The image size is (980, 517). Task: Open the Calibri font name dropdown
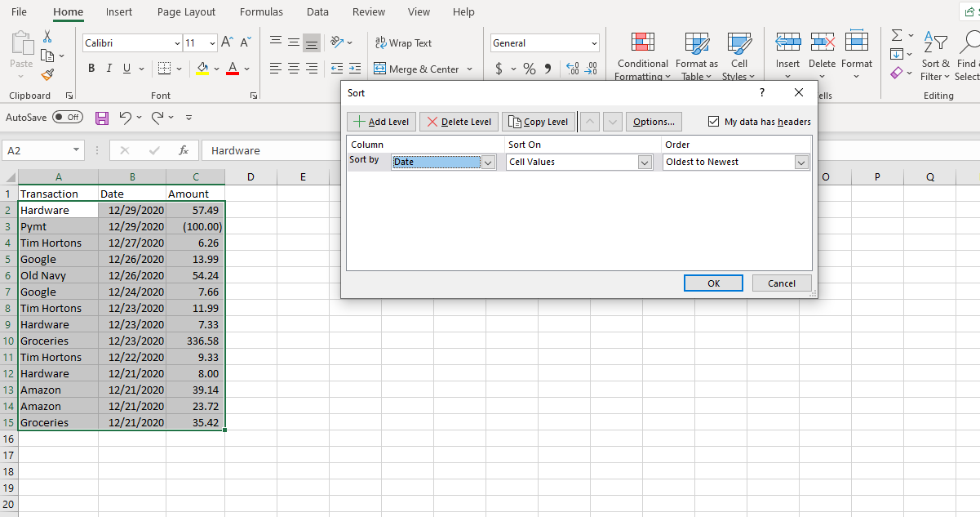tap(178, 42)
